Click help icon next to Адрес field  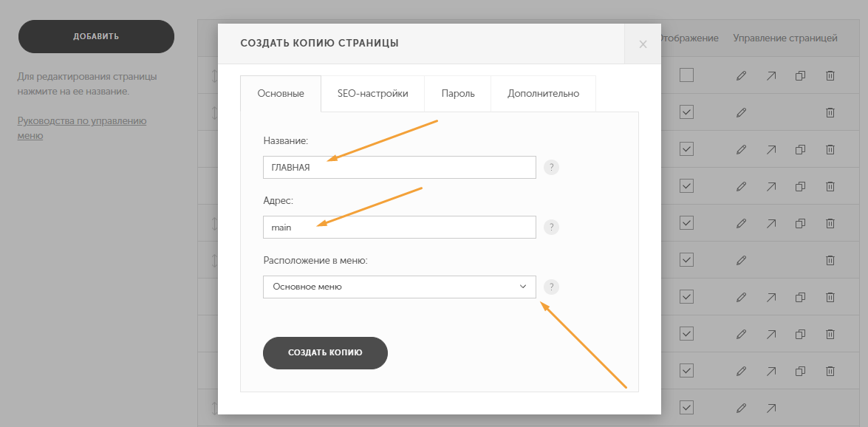tap(551, 227)
